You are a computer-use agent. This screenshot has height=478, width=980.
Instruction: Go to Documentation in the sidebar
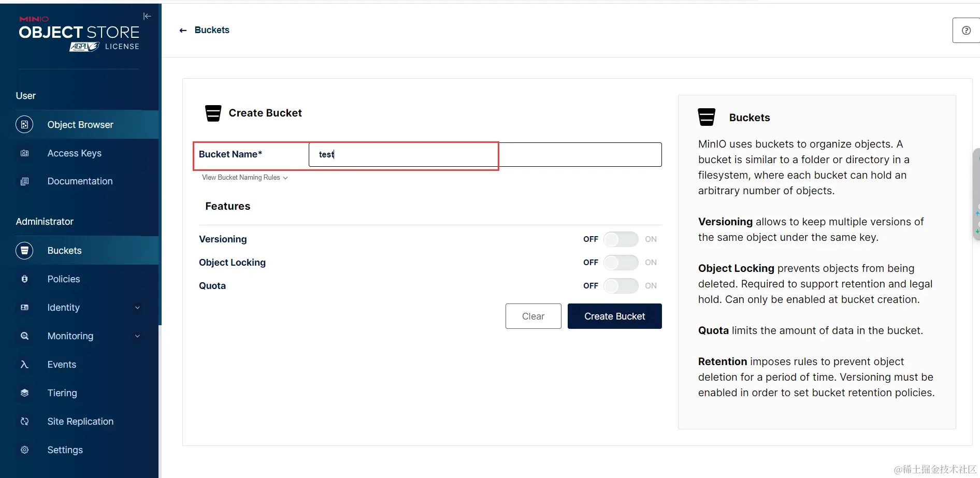click(80, 181)
